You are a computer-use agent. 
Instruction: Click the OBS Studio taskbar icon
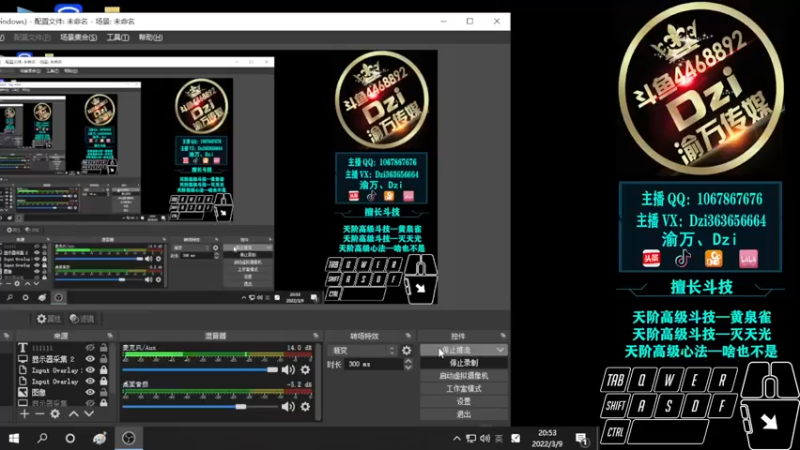pos(129,438)
